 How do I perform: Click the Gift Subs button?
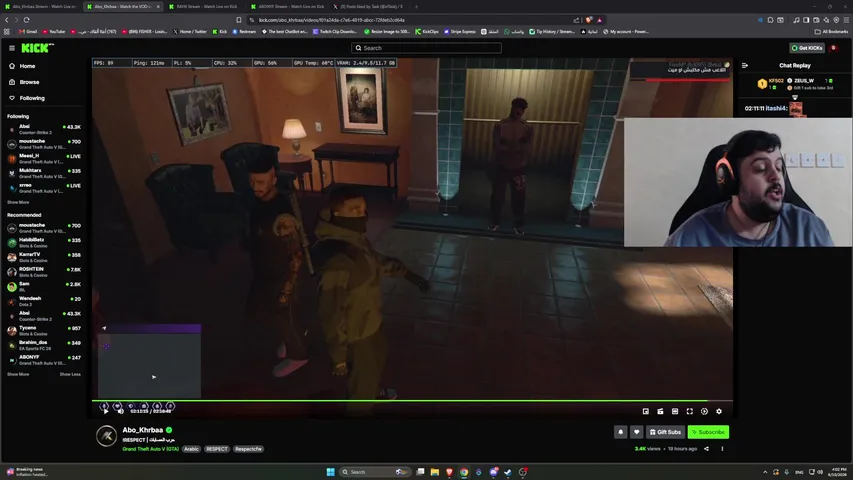pos(665,432)
